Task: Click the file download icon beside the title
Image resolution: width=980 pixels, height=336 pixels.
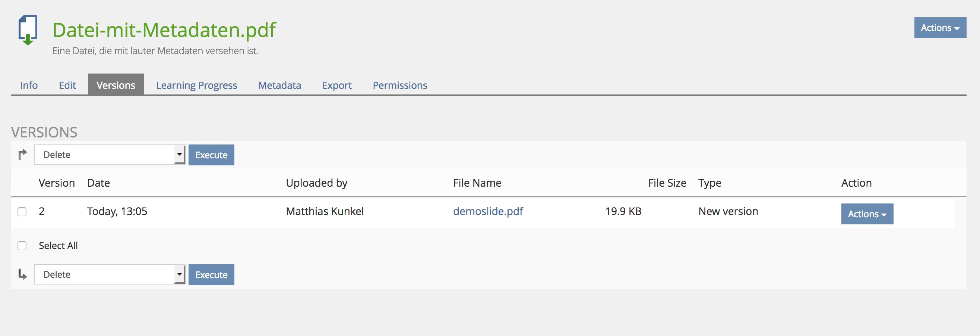Action: 28,30
